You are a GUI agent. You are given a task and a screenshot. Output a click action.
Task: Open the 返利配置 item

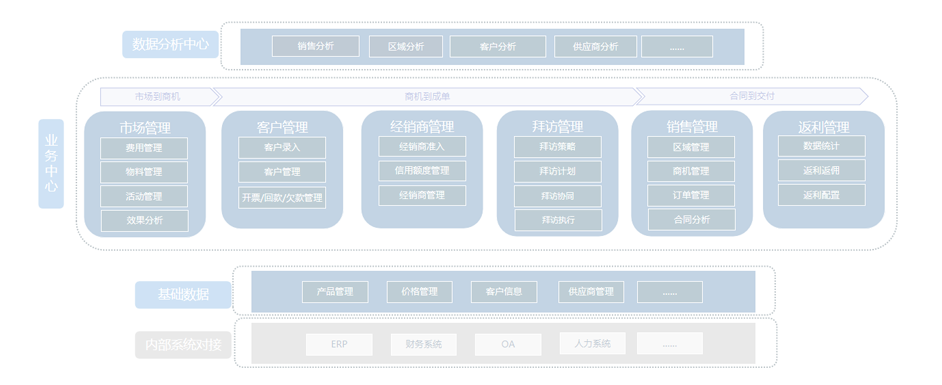point(821,195)
